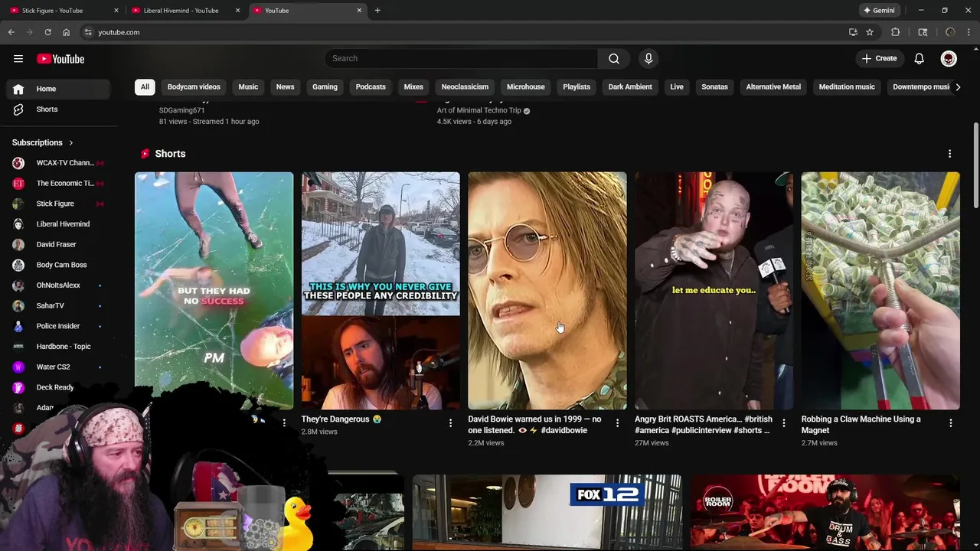Viewport: 980px width, 551px height.
Task: Open the SaharTV subscription
Action: 58,306
